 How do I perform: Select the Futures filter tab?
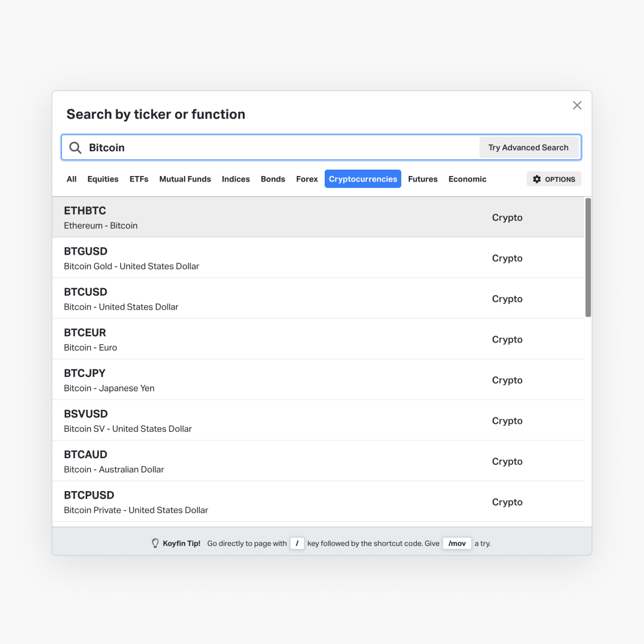[423, 179]
